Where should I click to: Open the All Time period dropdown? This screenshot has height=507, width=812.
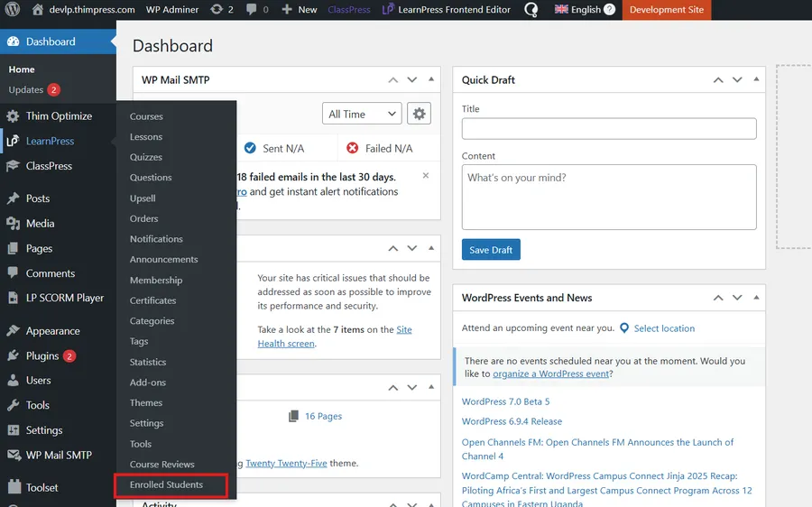362,114
